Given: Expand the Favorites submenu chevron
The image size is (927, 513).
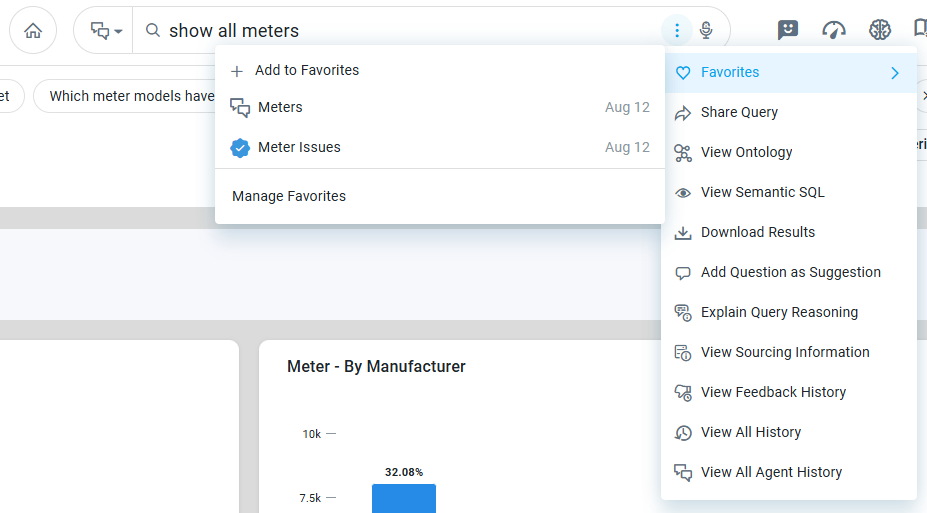Looking at the screenshot, I should [x=895, y=73].
